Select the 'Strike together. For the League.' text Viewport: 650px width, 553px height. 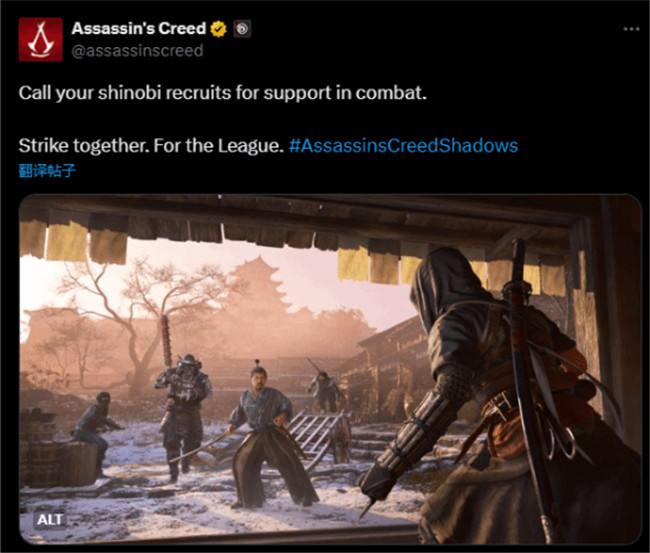(151, 146)
